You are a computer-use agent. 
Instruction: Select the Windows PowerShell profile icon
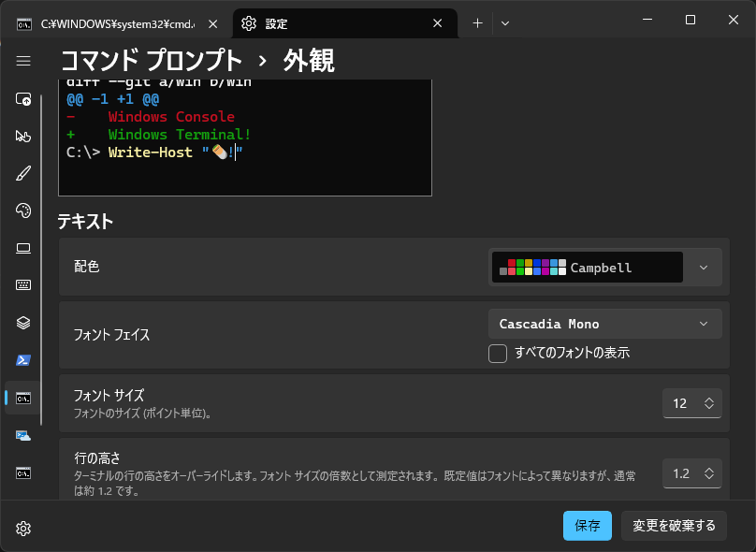(23, 360)
